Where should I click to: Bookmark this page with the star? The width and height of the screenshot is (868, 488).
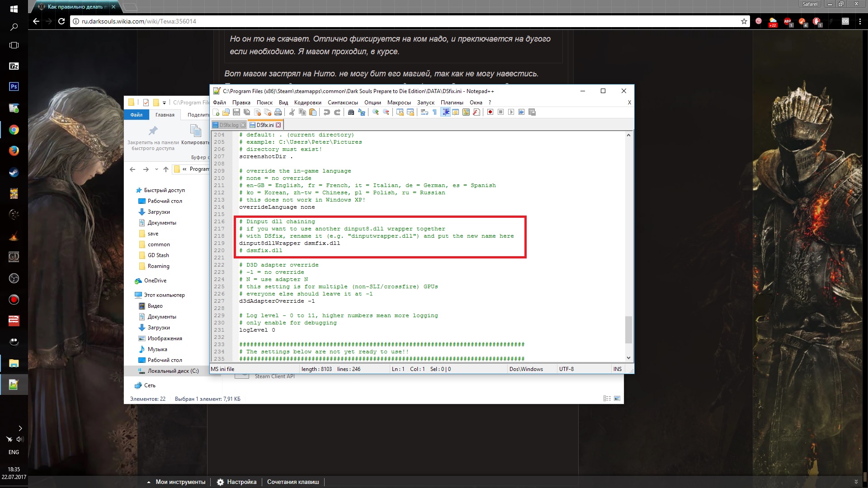(744, 21)
